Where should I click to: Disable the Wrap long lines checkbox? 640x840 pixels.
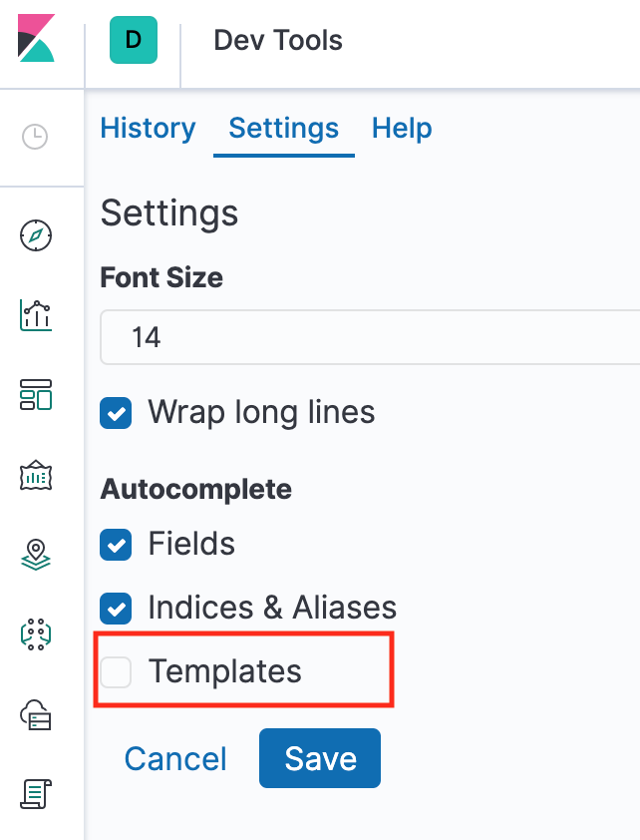[115, 412]
